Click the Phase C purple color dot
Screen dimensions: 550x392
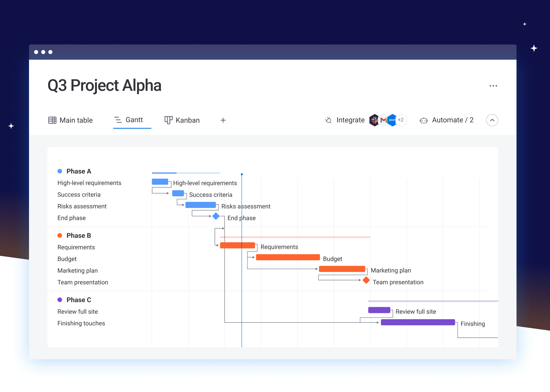[x=60, y=300]
